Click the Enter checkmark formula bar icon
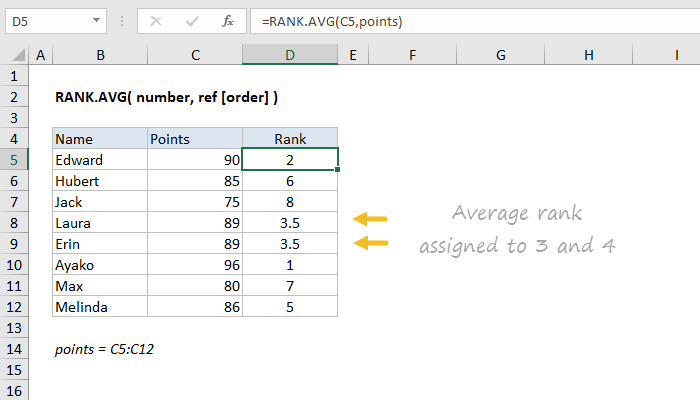Viewport: 700px width, 400px height. click(x=193, y=20)
